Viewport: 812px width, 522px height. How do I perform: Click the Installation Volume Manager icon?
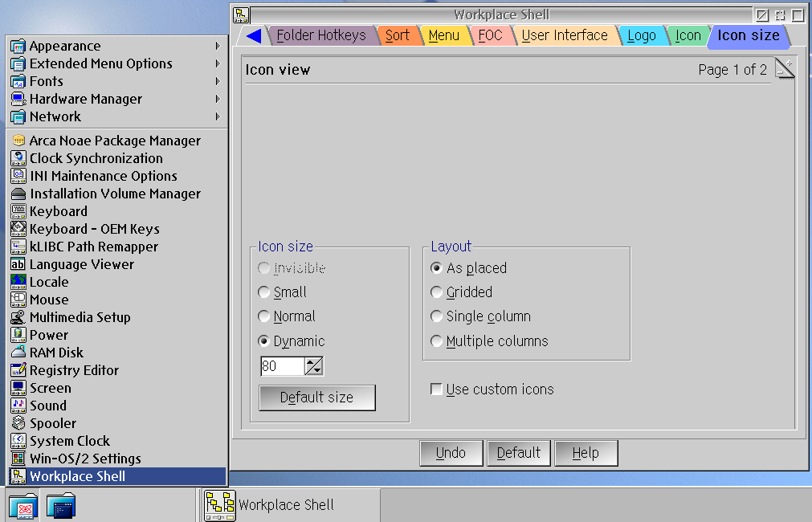click(18, 194)
